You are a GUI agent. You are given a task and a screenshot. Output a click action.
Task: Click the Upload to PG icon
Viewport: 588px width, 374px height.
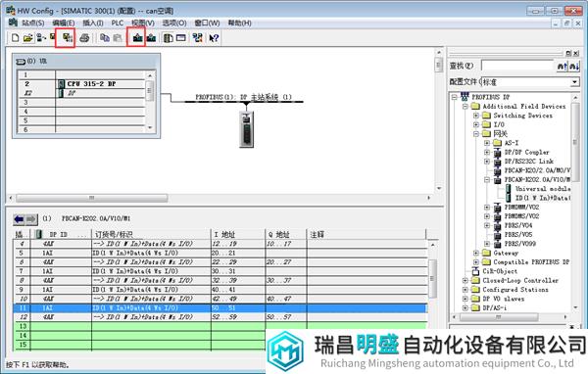click(x=151, y=38)
